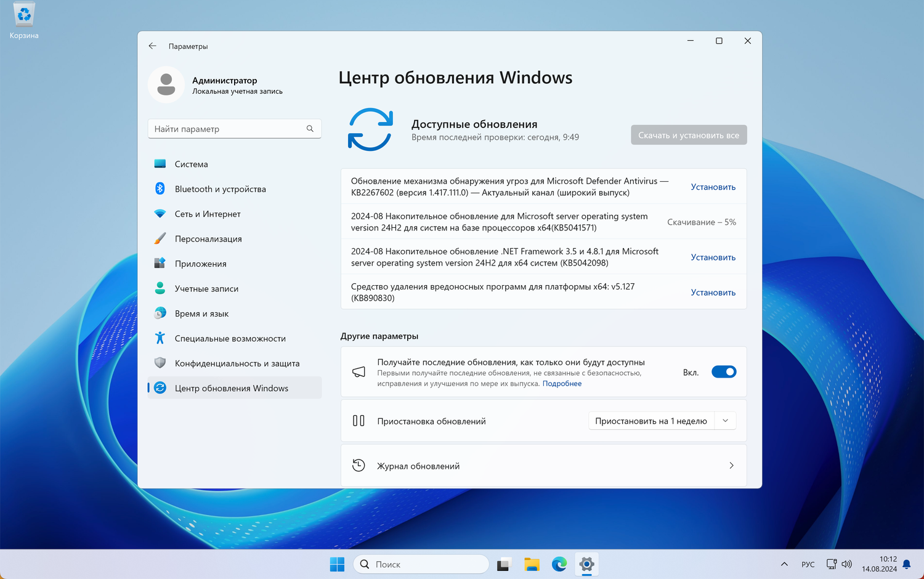Open Task View on the taskbar
The height and width of the screenshot is (579, 924).
[505, 564]
